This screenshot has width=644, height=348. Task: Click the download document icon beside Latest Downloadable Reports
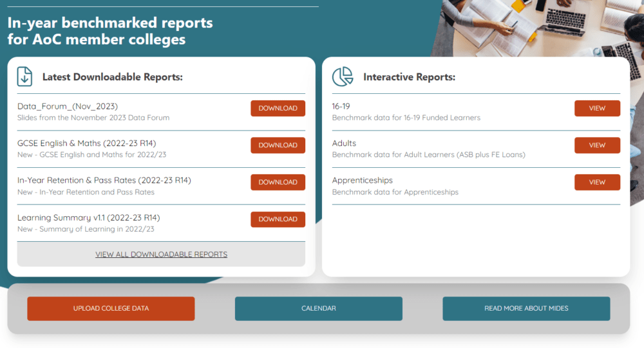pyautogui.click(x=24, y=77)
